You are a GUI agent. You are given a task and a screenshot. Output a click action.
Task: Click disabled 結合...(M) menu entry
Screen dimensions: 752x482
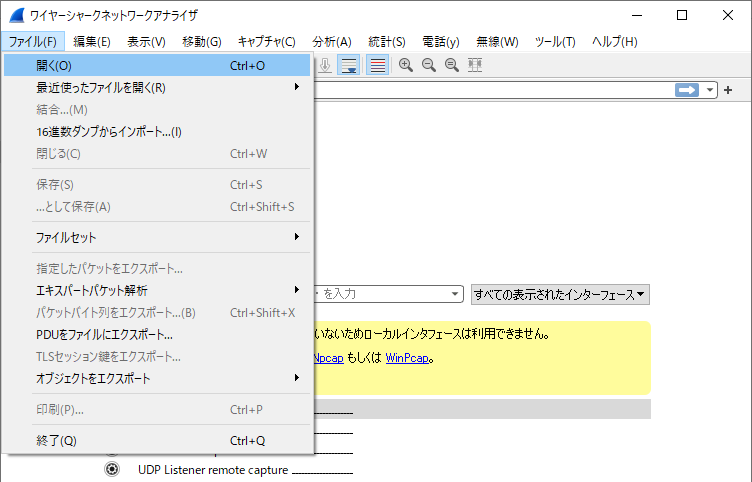pos(157,109)
